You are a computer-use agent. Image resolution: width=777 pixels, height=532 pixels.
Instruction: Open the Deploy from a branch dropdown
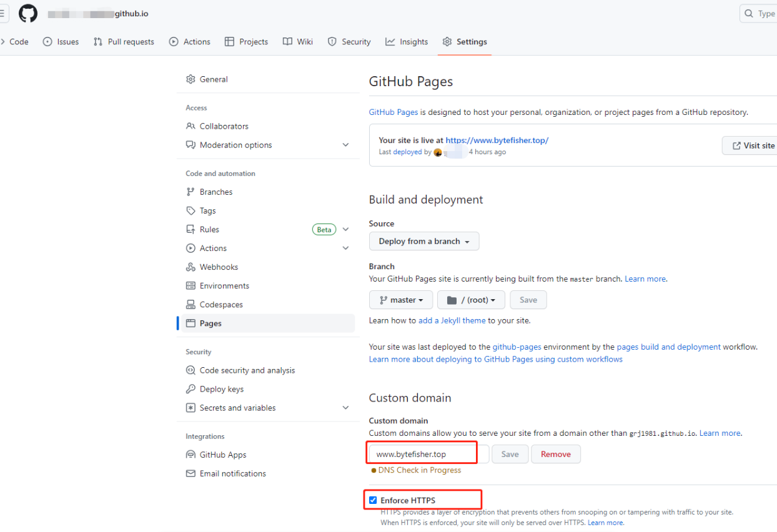(x=424, y=241)
